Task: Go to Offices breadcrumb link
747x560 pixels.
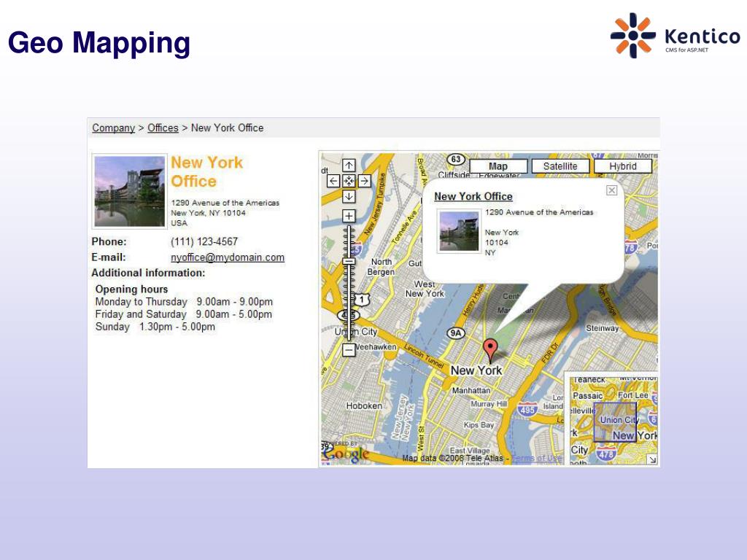Action: (163, 128)
